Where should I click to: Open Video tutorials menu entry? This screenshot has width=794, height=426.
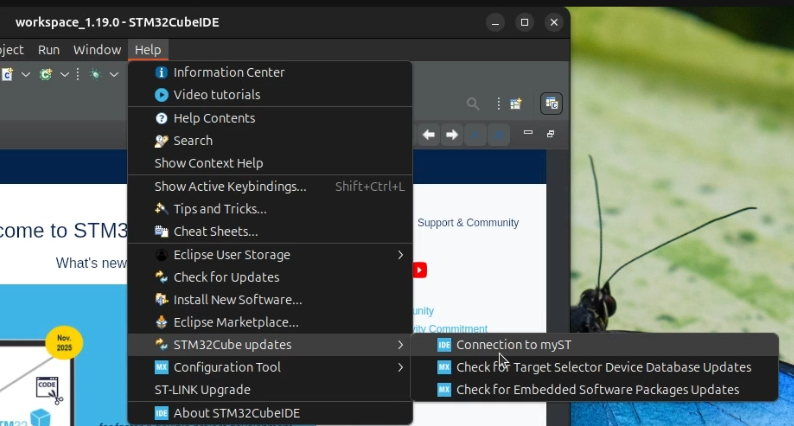pos(270,95)
